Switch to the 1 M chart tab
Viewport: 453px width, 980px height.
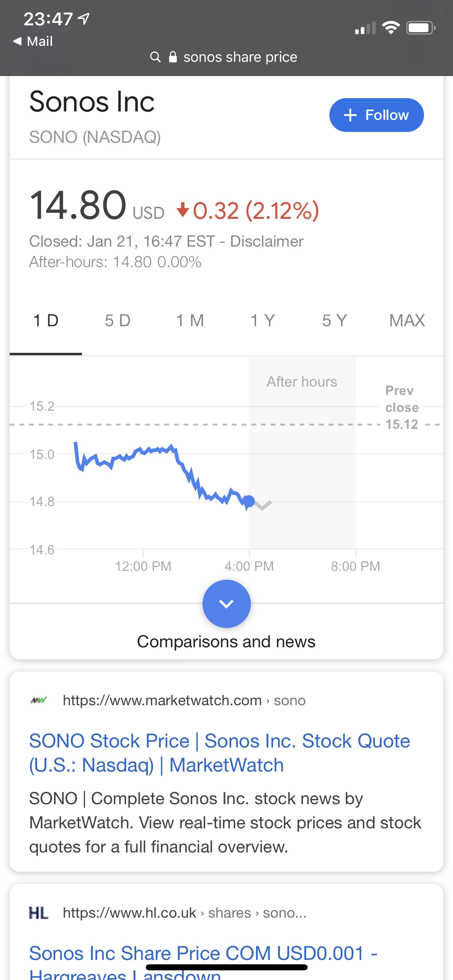click(190, 321)
